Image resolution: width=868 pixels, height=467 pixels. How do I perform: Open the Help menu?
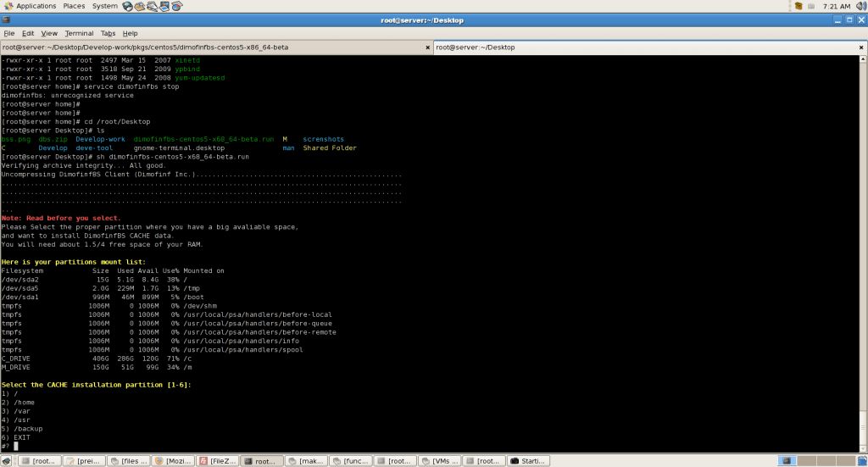point(130,33)
